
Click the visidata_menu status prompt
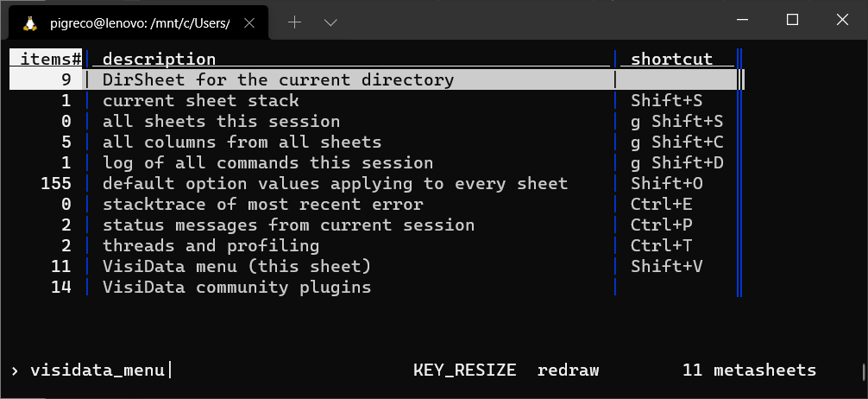coord(97,370)
